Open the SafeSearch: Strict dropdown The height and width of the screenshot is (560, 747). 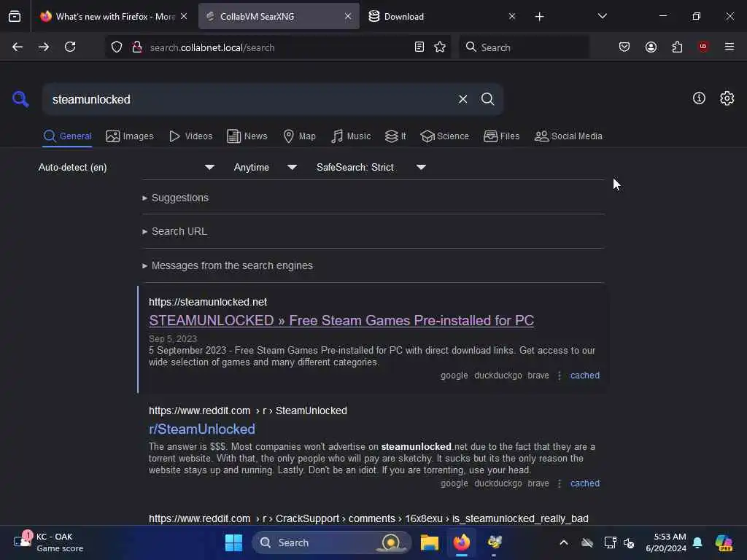371,167
